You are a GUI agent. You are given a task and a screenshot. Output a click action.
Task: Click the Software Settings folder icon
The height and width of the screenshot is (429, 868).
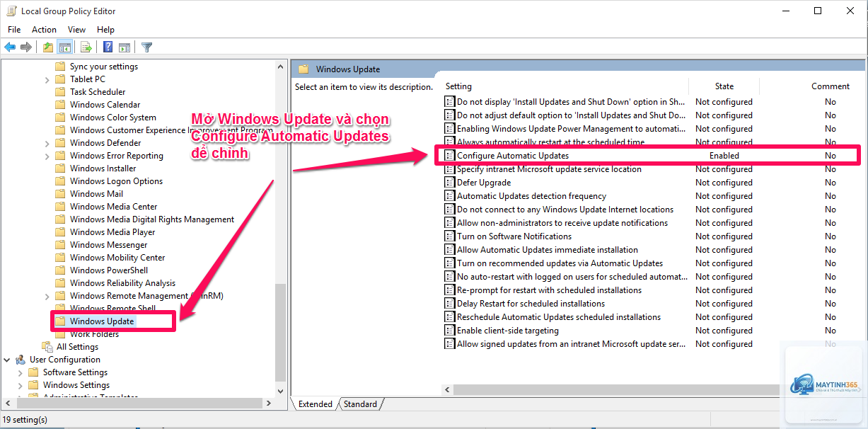pyautogui.click(x=33, y=372)
